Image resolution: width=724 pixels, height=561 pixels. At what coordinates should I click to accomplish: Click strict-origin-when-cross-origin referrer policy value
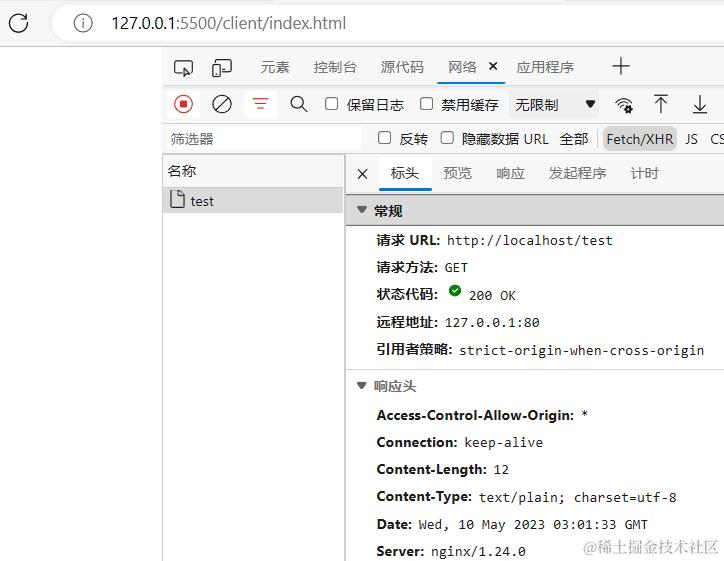[581, 350]
